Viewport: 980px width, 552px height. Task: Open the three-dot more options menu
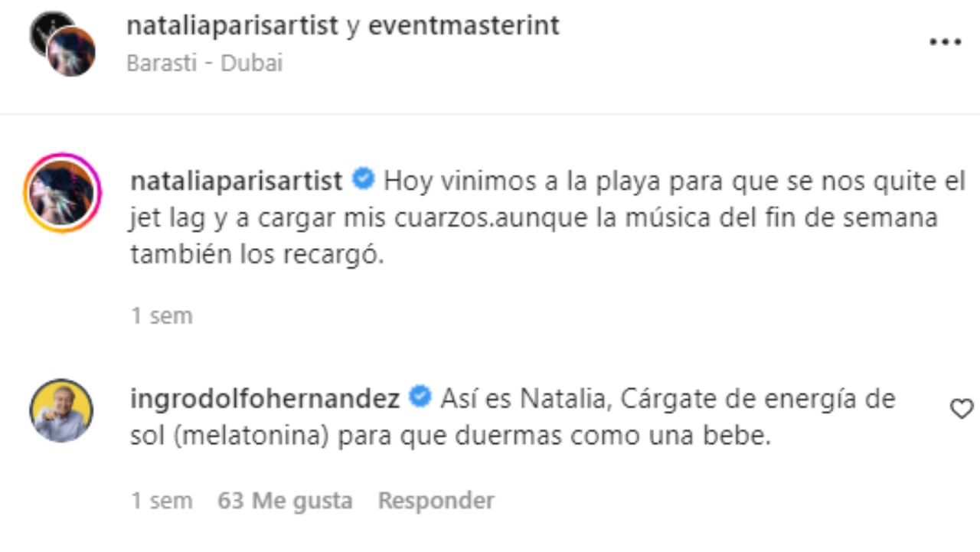(945, 42)
